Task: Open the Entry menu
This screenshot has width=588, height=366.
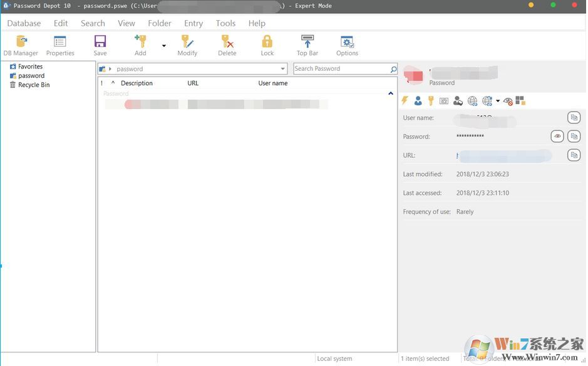Action: coord(193,23)
